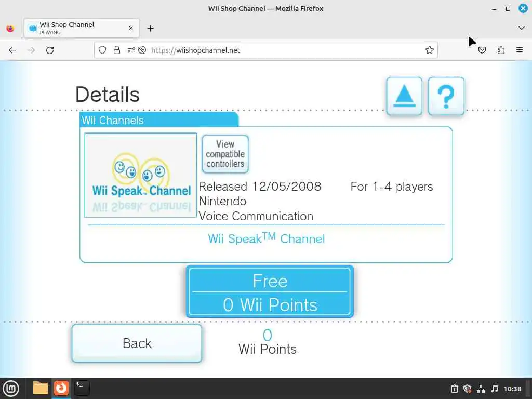Click the Released 12/05/2008 text
532x399 pixels.
pyautogui.click(x=260, y=187)
